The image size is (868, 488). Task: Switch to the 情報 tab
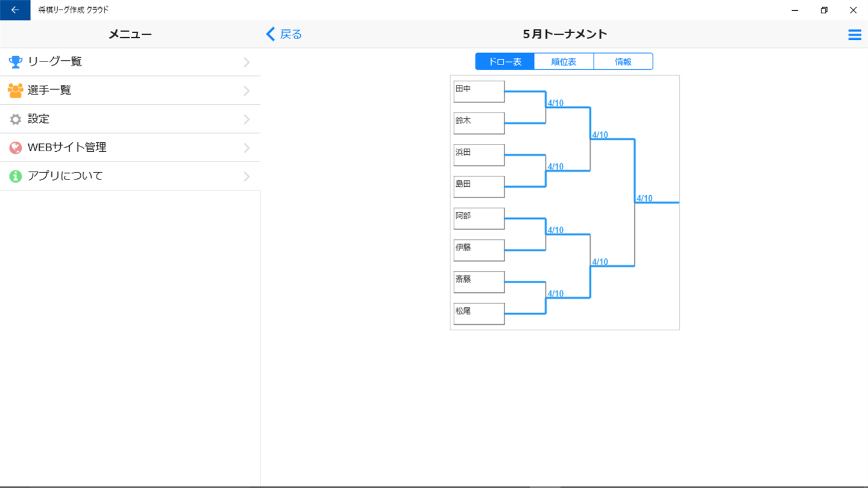623,61
